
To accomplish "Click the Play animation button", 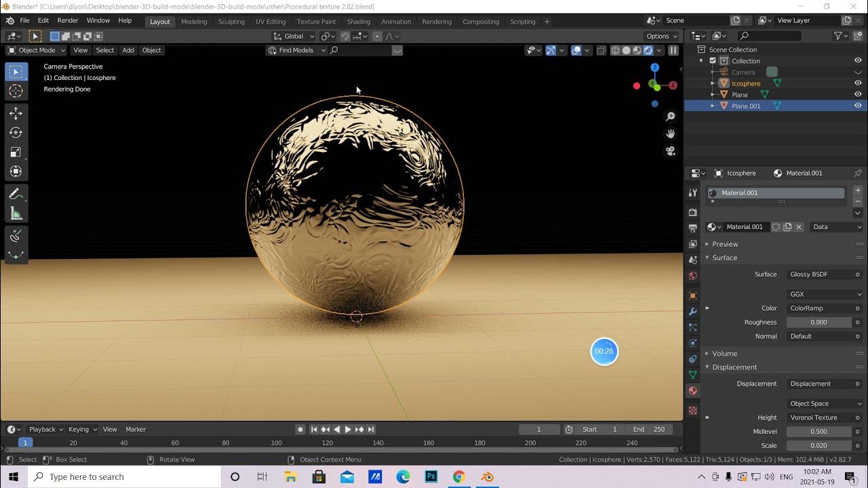I will [348, 429].
